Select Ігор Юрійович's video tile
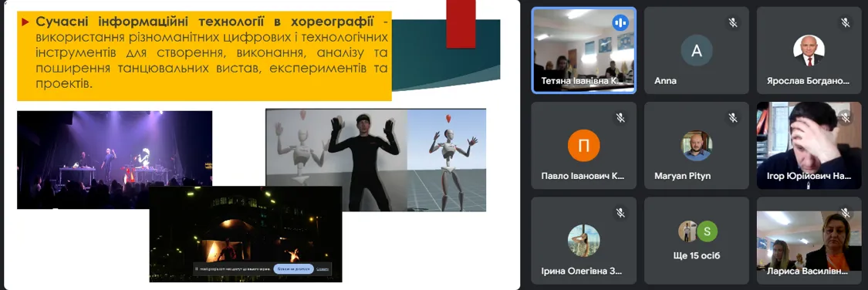Screen dimensions: 868x290 809,146
